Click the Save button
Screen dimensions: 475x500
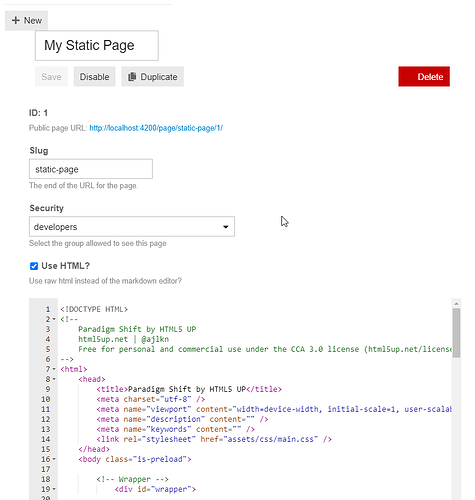pyautogui.click(x=51, y=77)
